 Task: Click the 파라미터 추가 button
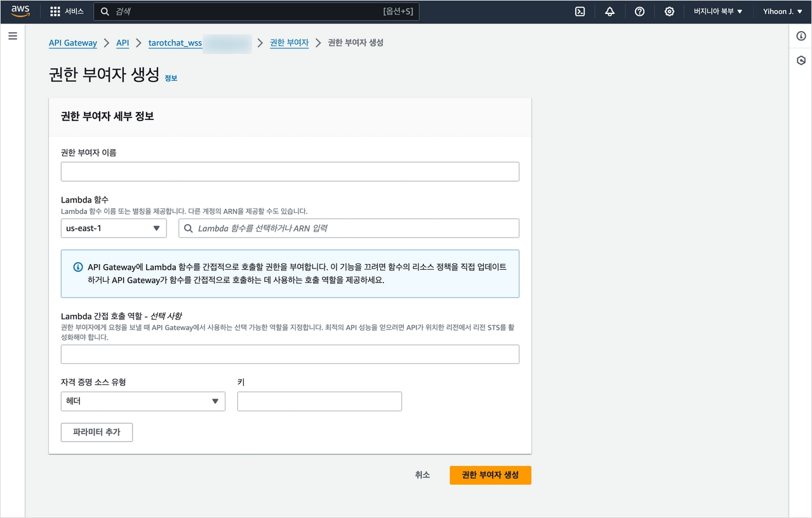[97, 432]
